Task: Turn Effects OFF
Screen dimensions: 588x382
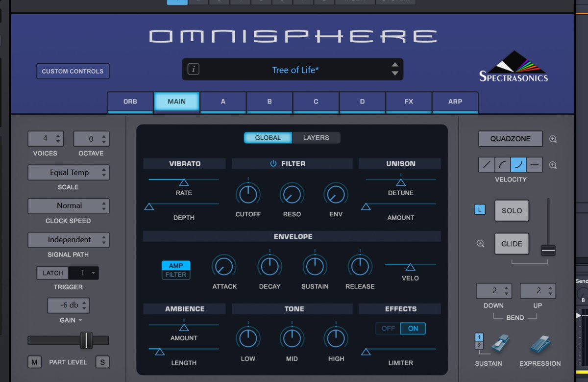Action: (x=388, y=329)
